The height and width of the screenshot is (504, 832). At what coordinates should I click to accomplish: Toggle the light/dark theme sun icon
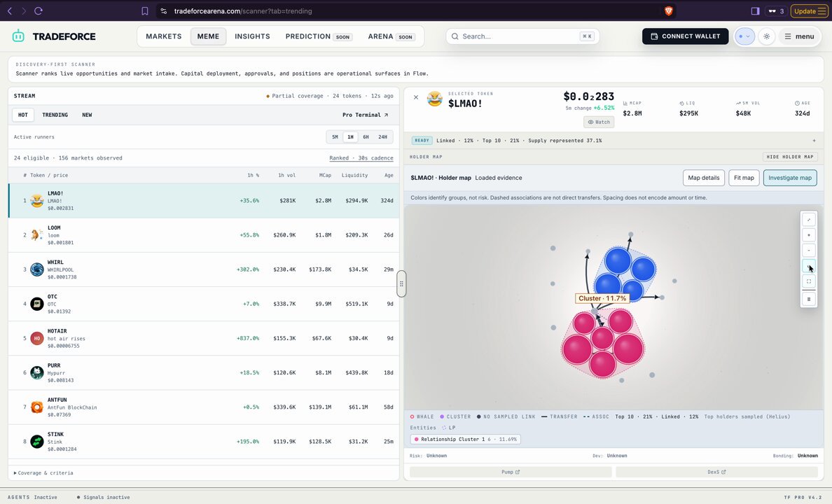pos(767,36)
